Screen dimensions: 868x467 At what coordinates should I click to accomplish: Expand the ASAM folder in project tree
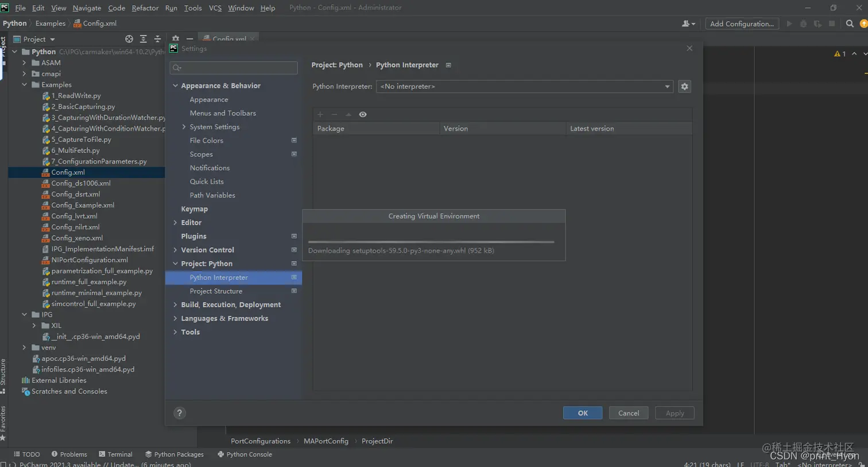click(x=24, y=63)
